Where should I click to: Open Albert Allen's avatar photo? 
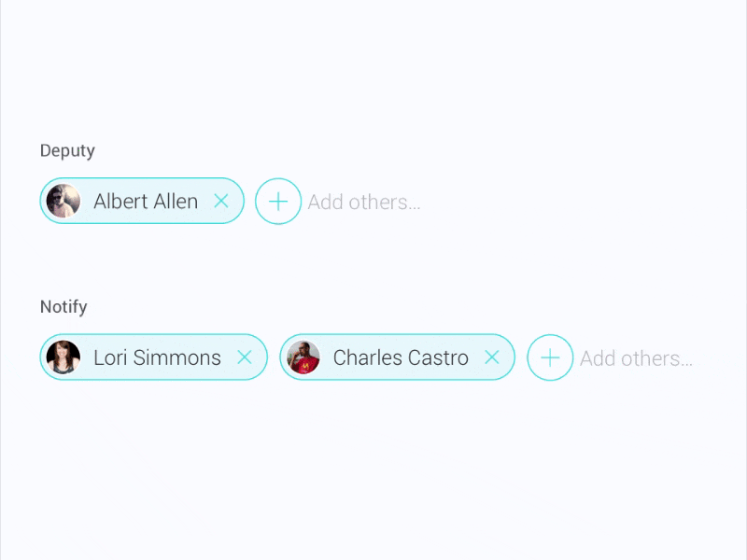tap(63, 201)
